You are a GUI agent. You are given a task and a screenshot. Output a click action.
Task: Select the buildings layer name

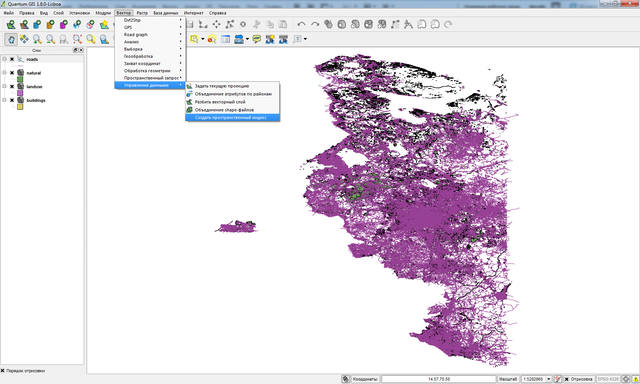coord(36,100)
